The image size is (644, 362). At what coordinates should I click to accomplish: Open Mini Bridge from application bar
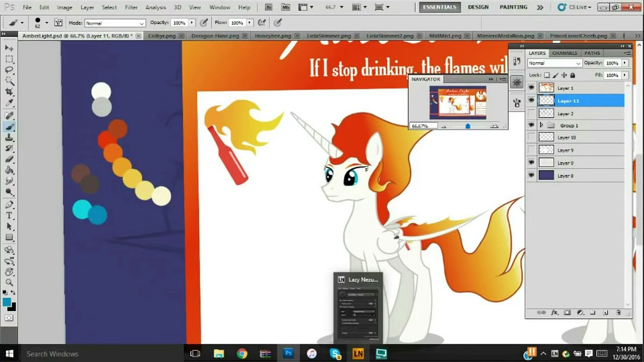point(286,8)
